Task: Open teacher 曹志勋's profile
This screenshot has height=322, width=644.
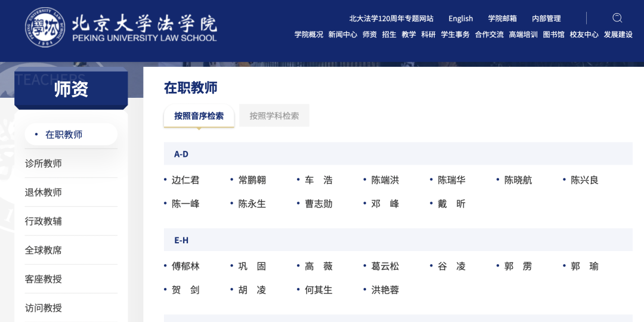Action: point(318,204)
